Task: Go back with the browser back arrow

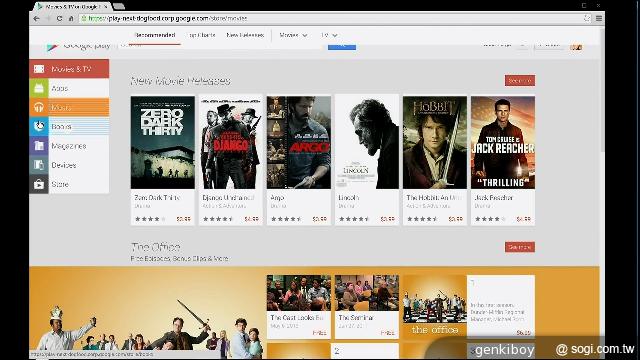Action: tap(36, 18)
